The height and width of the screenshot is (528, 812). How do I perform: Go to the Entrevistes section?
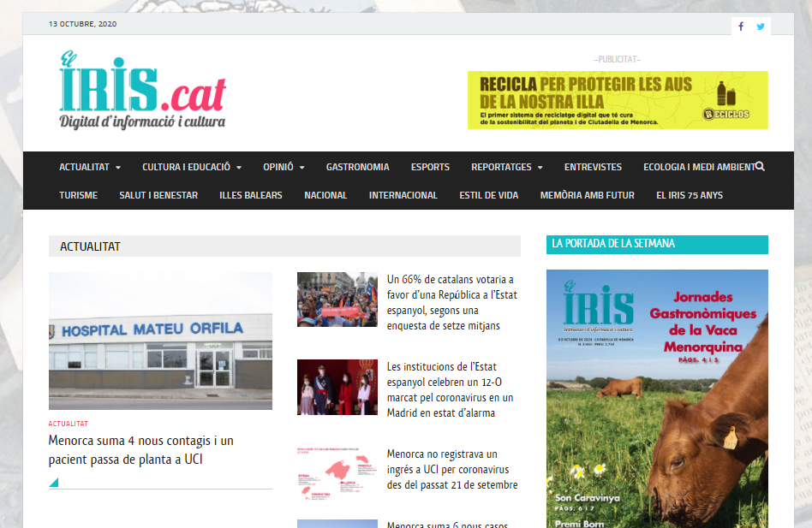click(593, 167)
